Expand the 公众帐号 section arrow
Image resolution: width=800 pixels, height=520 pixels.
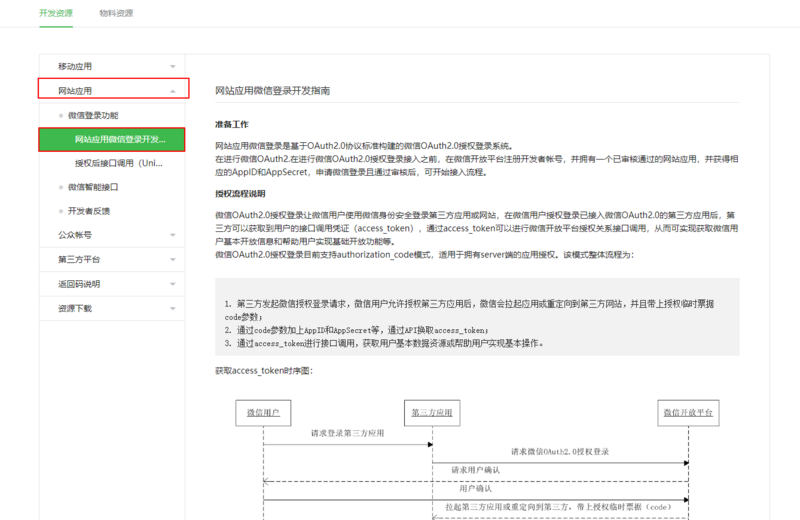coord(172,235)
